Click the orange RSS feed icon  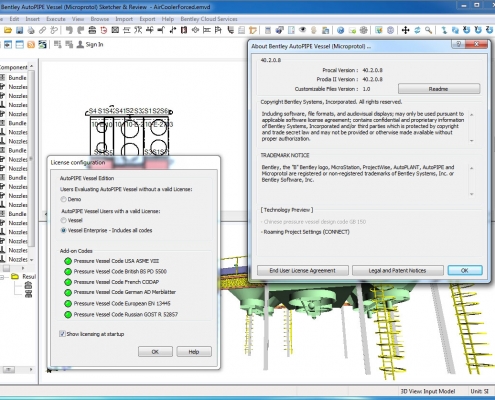[31, 45]
